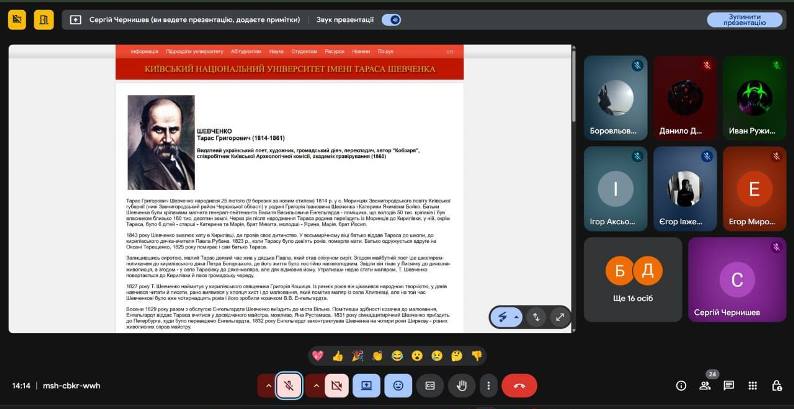Show participants list with people icon

[705, 386]
